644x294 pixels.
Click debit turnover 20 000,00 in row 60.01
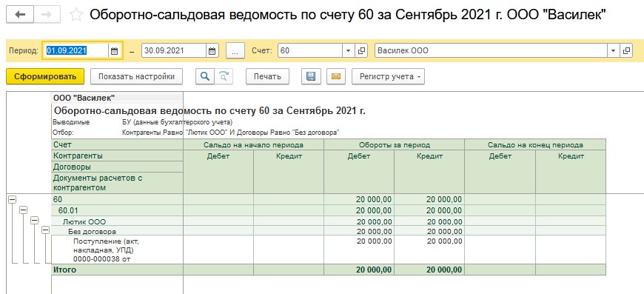[359, 210]
